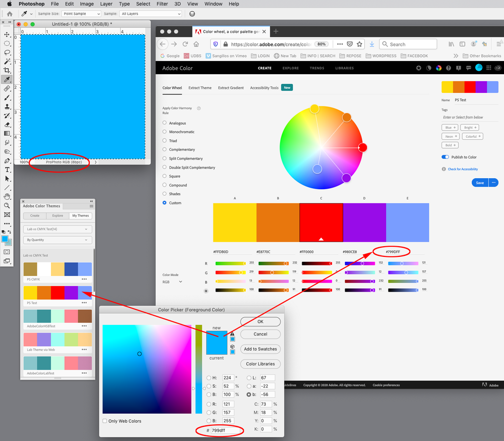
Task: Open more options for PS Test theme
Action: (x=84, y=303)
